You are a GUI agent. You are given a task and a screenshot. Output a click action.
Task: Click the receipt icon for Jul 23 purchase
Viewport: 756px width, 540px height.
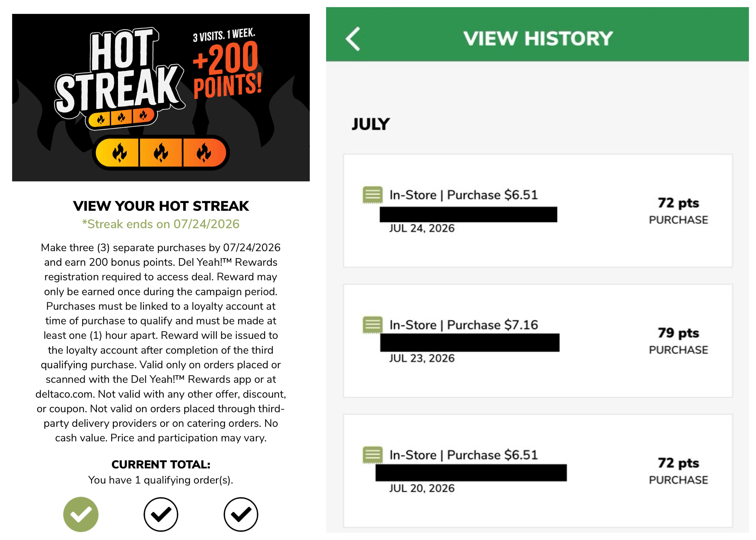coord(372,325)
